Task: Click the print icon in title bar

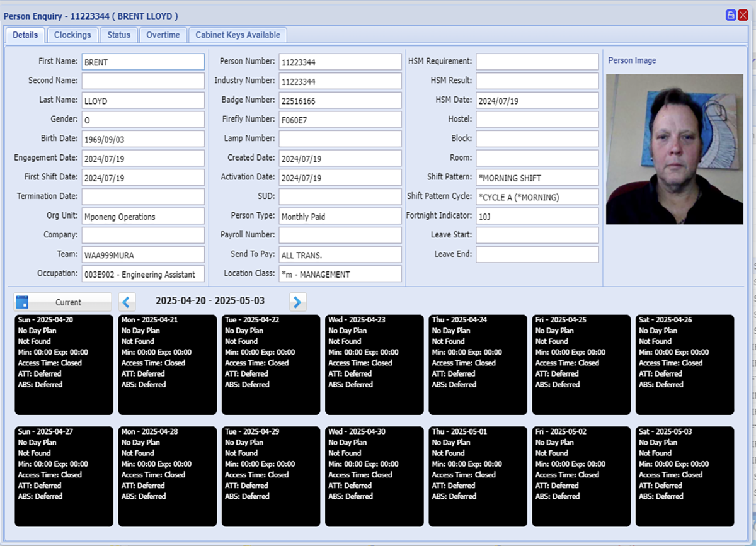Action: tap(731, 16)
